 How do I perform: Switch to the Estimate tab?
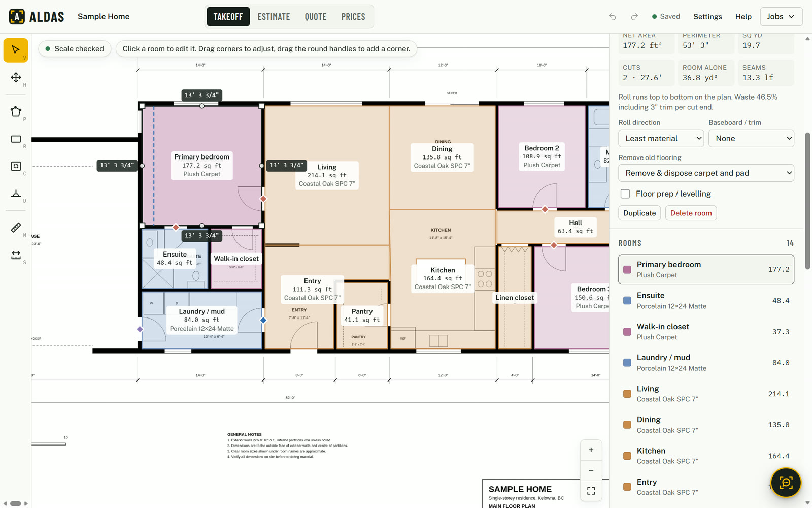point(274,17)
